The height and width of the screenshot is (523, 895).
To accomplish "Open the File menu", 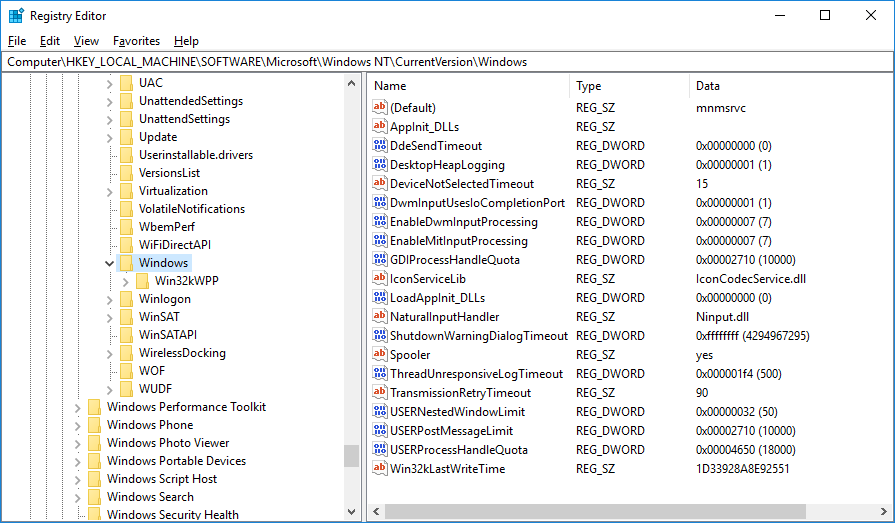I will tap(17, 41).
